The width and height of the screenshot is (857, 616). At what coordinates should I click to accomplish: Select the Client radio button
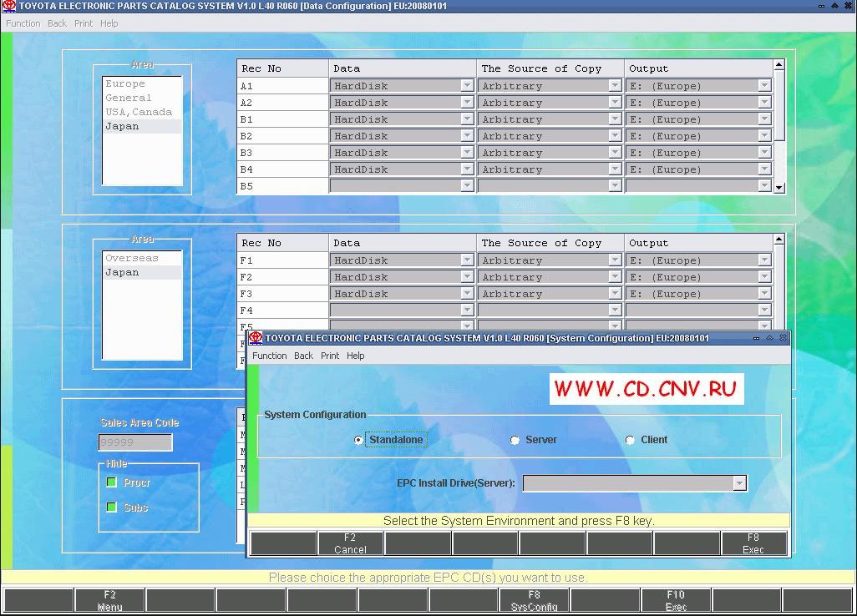click(x=630, y=440)
